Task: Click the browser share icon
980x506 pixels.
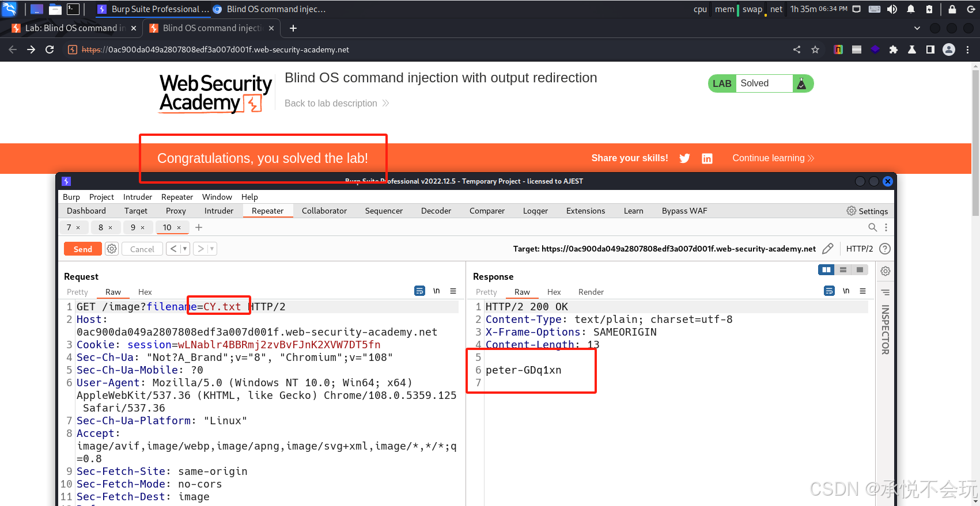Action: (x=797, y=50)
